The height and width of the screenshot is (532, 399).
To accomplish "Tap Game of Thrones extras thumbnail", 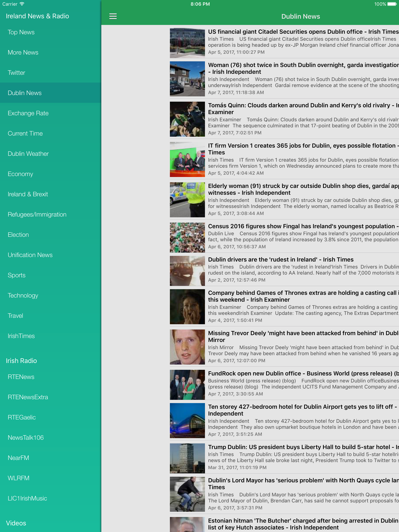I will coord(187,306).
